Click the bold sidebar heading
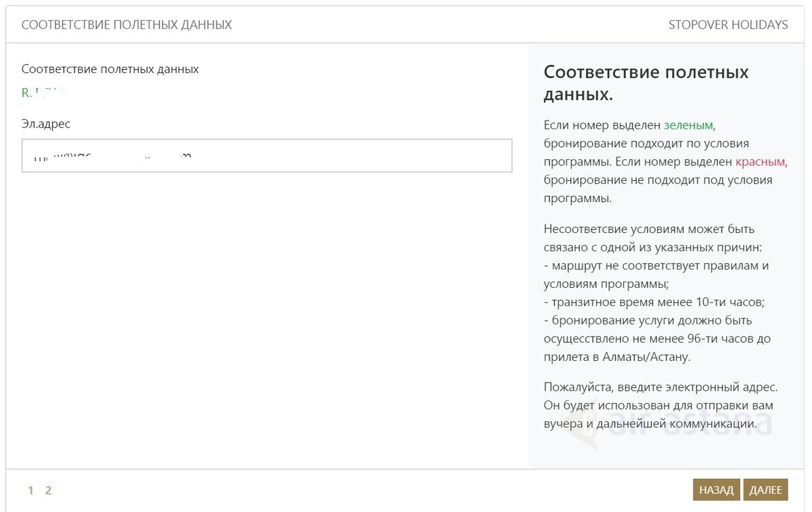Viewport: 812px width, 512px height. tap(646, 83)
